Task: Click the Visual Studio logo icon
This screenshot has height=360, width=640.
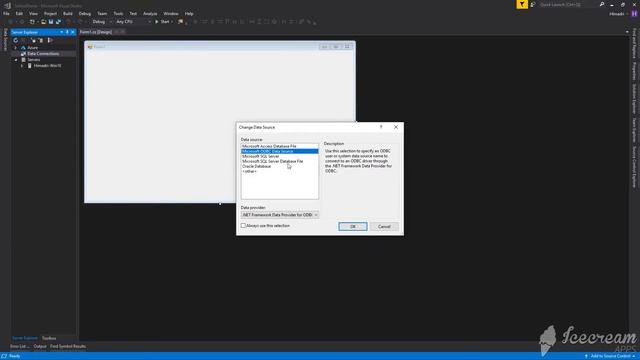Action: click(7, 5)
